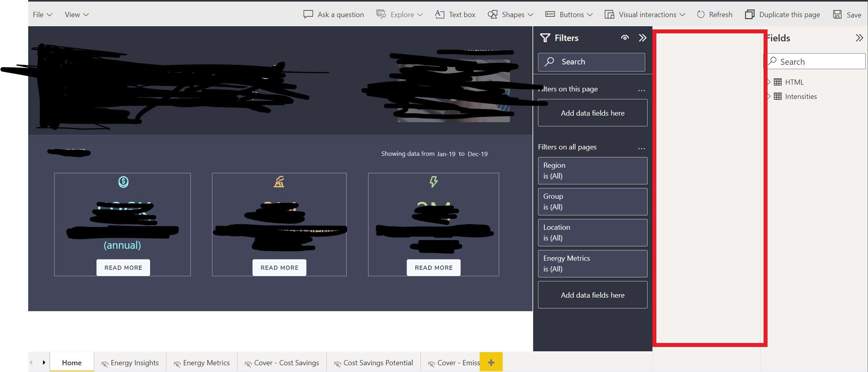Screen dimensions: 868x372
Task: Collapse the Fields pane with double chevron
Action: [859, 38]
